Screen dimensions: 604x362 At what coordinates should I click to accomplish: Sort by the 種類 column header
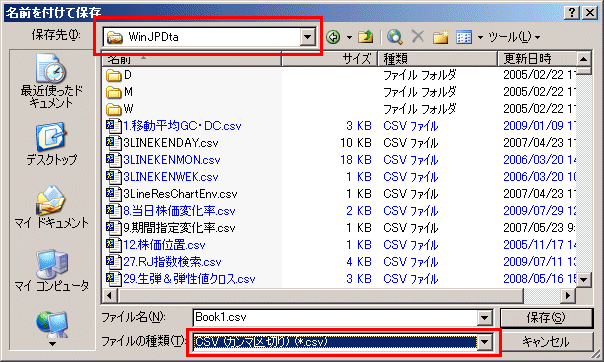tap(437, 59)
